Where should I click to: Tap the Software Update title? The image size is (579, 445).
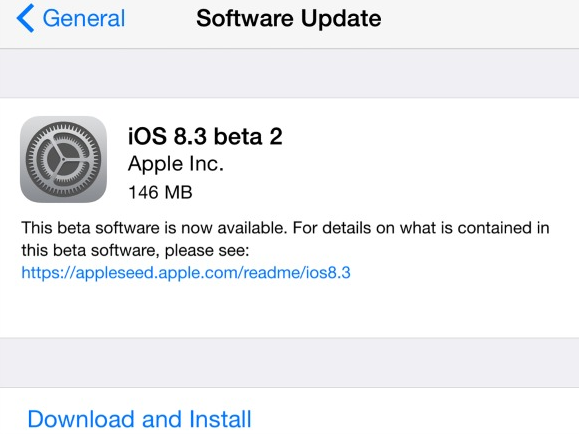289,18
